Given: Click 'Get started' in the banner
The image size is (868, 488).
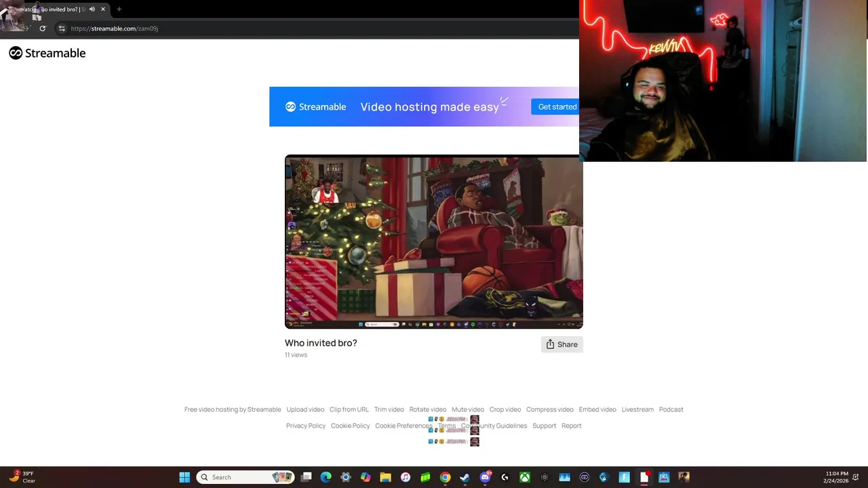Looking at the screenshot, I should point(556,106).
